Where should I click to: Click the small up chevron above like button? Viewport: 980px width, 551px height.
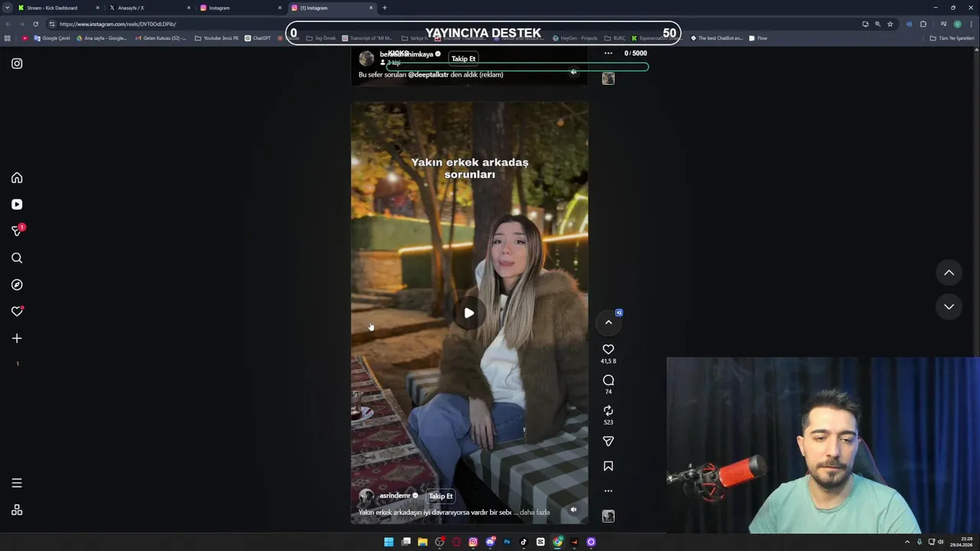click(x=609, y=322)
